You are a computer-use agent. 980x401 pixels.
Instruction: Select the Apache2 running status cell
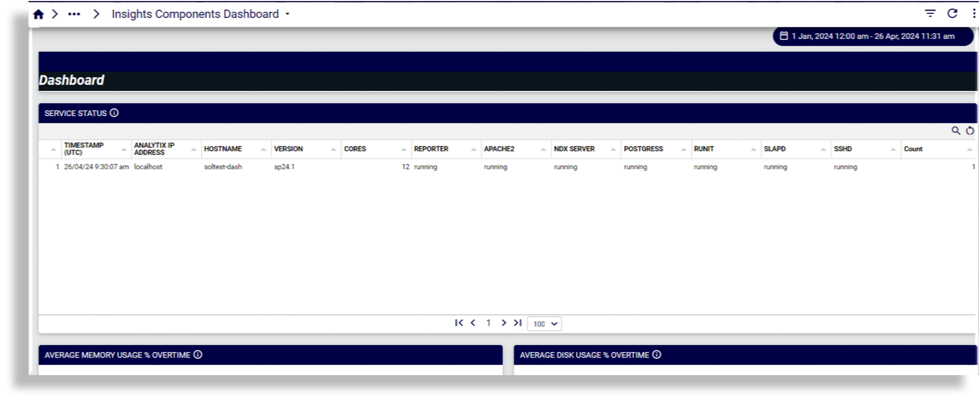(x=495, y=167)
